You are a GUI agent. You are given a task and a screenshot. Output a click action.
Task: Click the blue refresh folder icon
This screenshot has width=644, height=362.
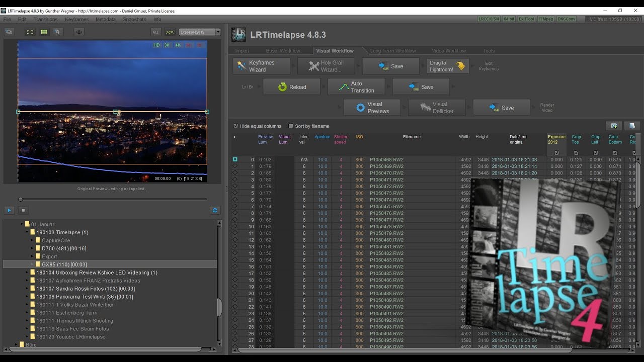(x=215, y=210)
